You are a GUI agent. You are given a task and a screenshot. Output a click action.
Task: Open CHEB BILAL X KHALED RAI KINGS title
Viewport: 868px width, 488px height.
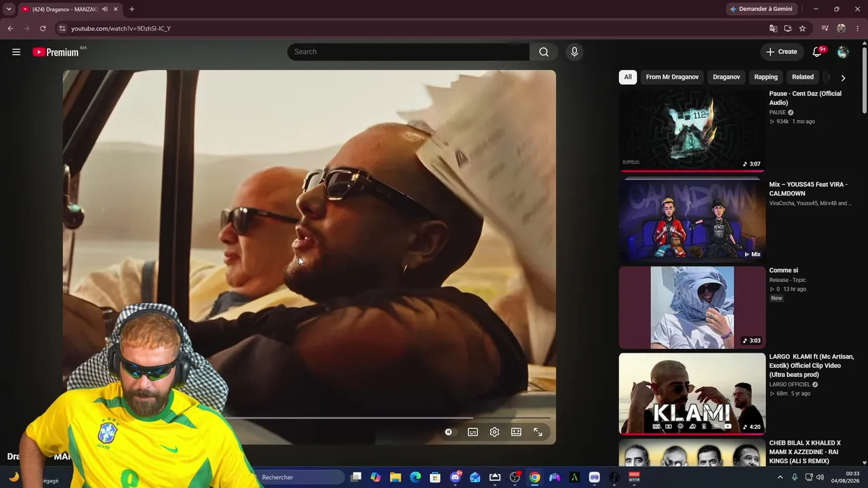click(x=805, y=452)
